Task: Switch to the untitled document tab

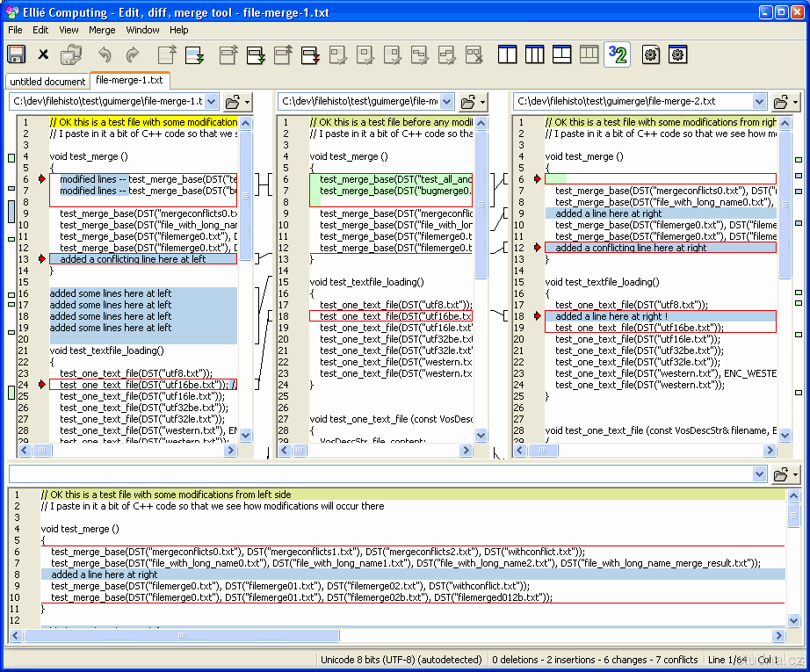Action: [x=47, y=81]
